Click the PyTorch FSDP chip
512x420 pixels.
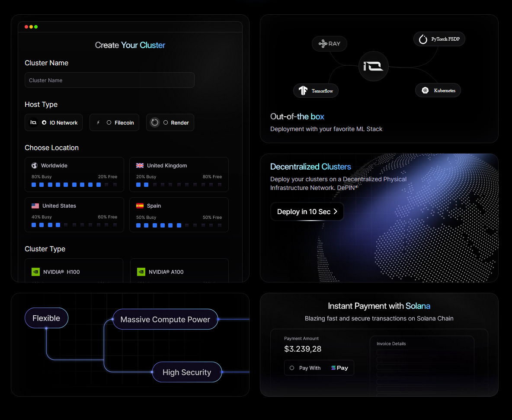coord(439,39)
